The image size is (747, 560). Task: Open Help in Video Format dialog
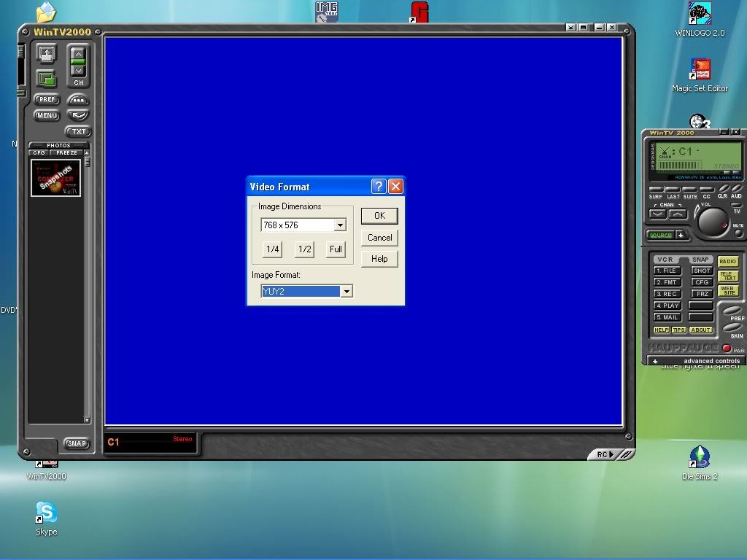(379, 259)
